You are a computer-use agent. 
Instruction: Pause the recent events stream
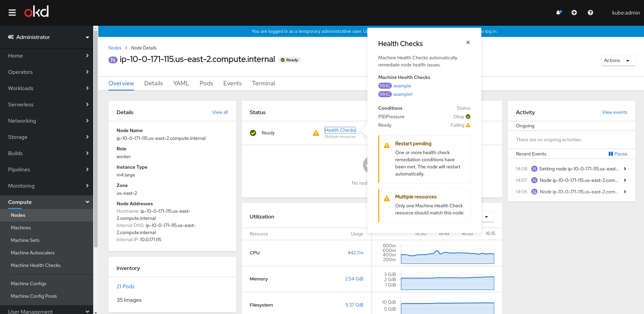click(618, 154)
